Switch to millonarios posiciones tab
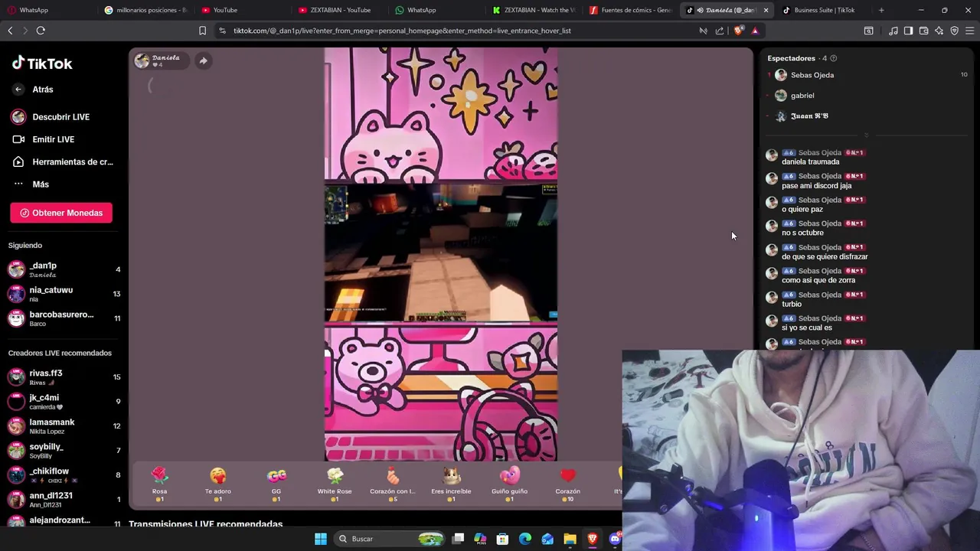 [x=145, y=10]
